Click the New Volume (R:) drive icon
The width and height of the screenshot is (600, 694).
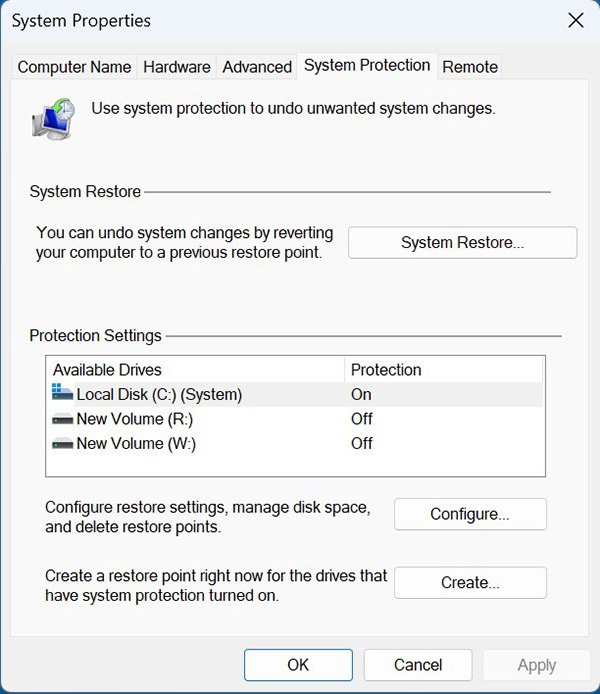[x=63, y=419]
